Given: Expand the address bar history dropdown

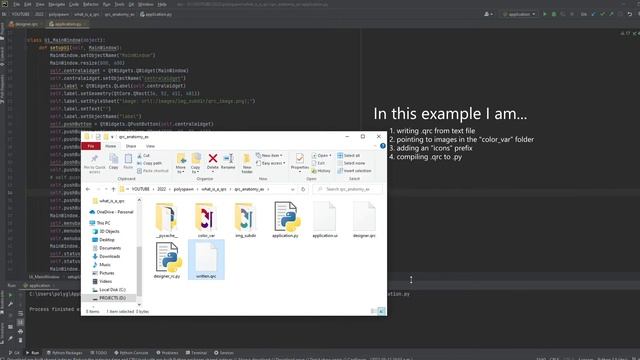Looking at the screenshot, I should click(x=293, y=189).
